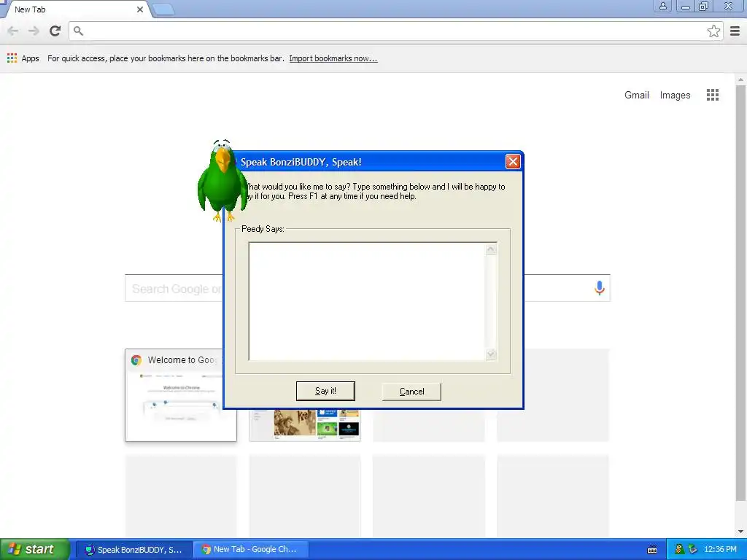The image size is (747, 560).
Task: Click the BonziBUDDY parrot tray icon
Action: (x=679, y=550)
